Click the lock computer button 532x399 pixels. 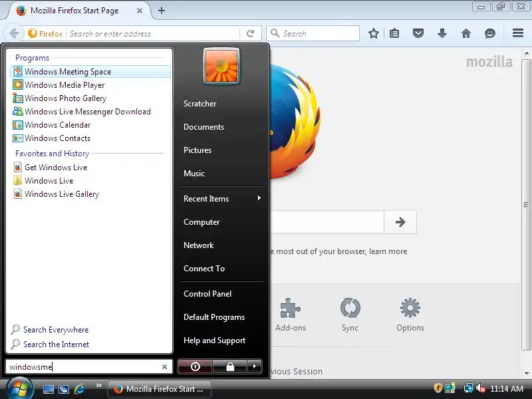[230, 366]
